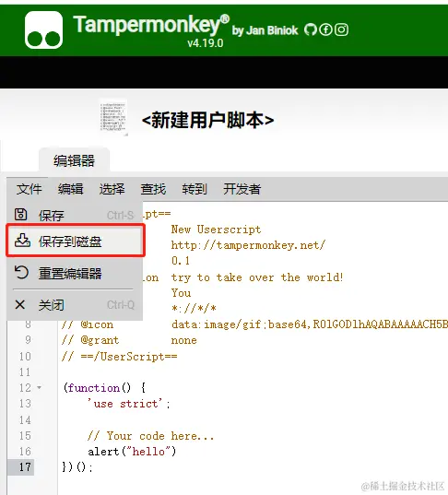This screenshot has height=495, width=448.
Task: Open the GitHub icon link
Action: point(311,29)
